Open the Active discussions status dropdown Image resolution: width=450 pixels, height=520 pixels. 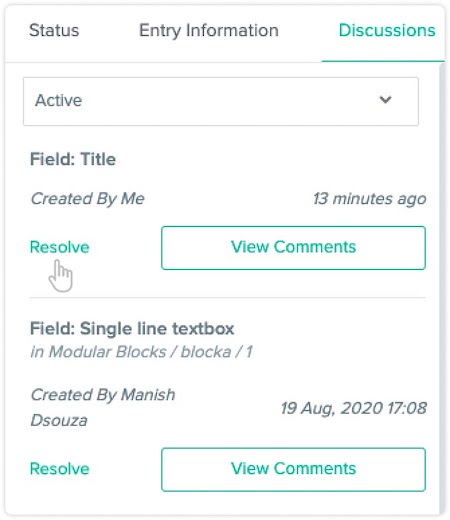click(221, 101)
